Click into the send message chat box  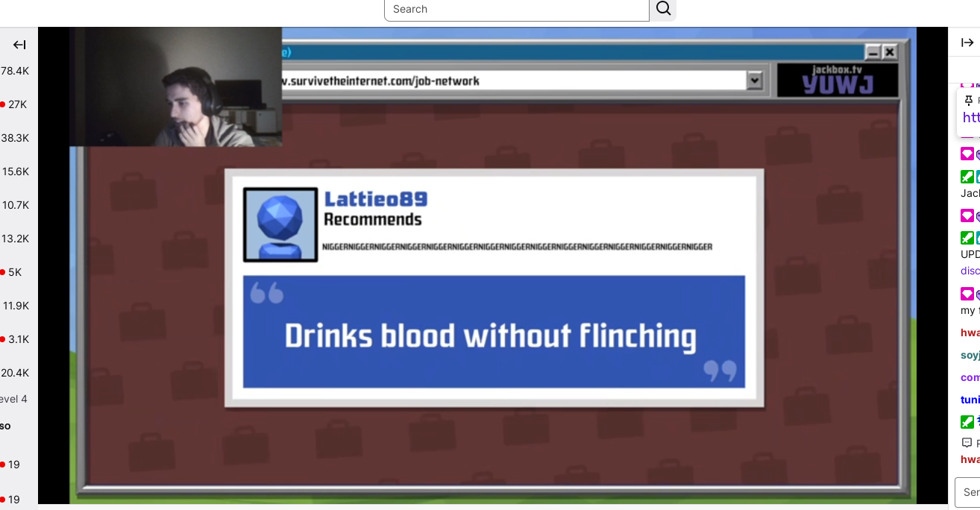(x=968, y=492)
